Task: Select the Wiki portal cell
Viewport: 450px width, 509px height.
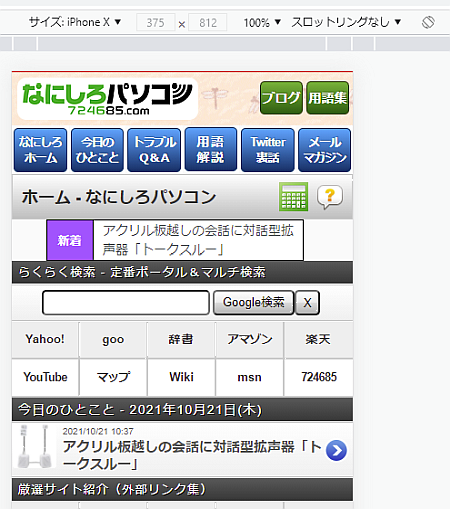Action: (x=181, y=377)
